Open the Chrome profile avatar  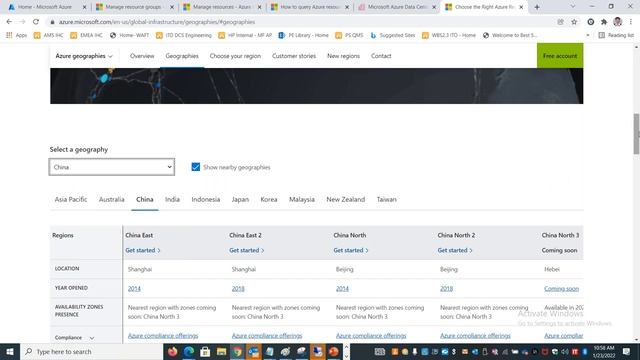618,22
